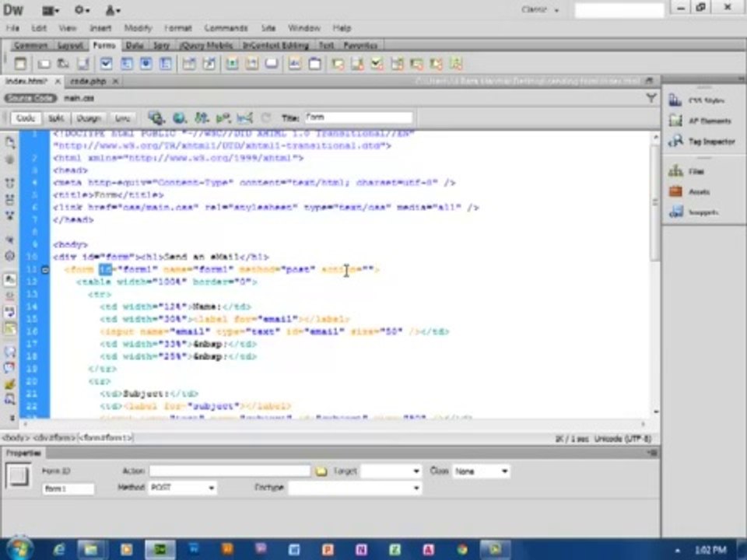Image resolution: width=747 pixels, height=560 pixels.
Task: Open the gear Extend Dreamweaver dropdown
Action: [82, 10]
